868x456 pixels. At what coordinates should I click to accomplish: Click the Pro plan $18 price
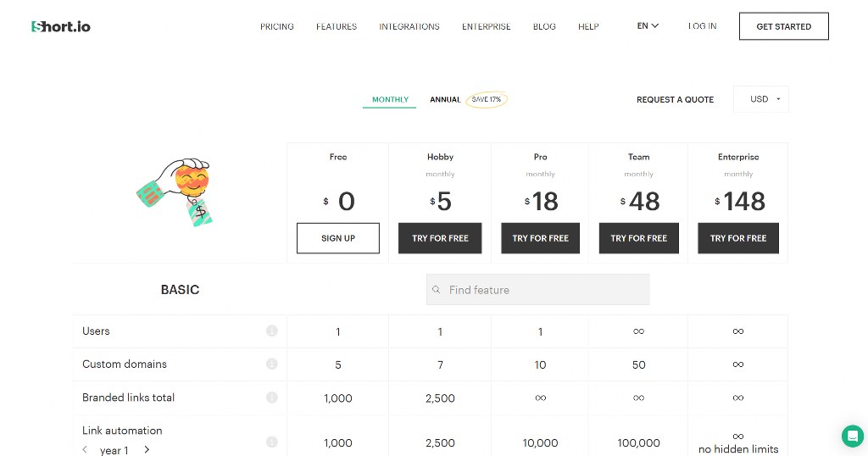coord(541,201)
